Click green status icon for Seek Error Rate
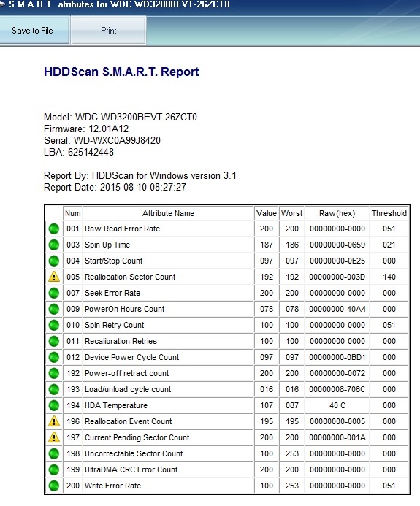Viewport: 420px width, 506px height. pyautogui.click(x=54, y=293)
